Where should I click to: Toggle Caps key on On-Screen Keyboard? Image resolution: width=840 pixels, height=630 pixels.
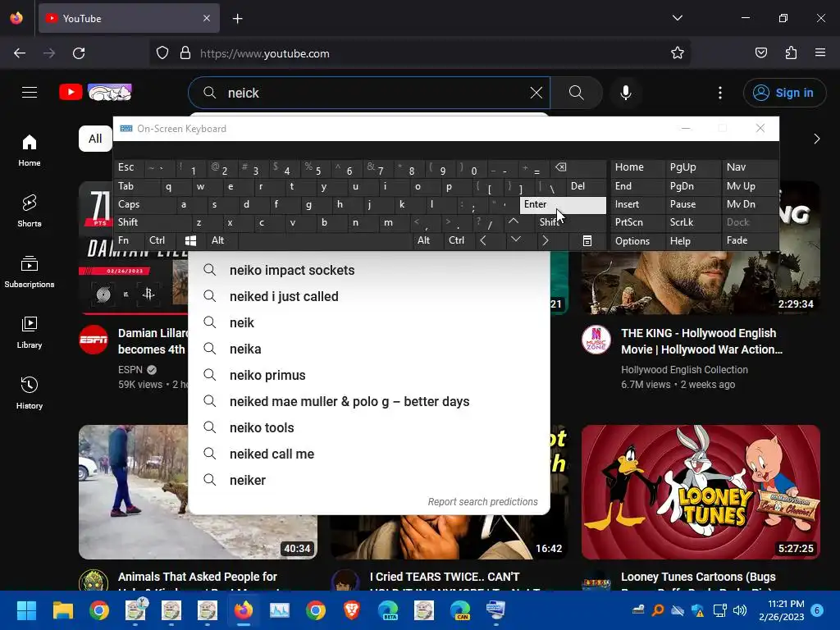(x=144, y=204)
